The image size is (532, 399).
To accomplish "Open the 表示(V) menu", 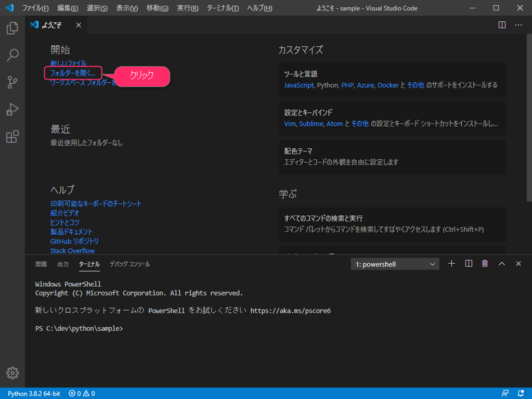I will [x=127, y=8].
